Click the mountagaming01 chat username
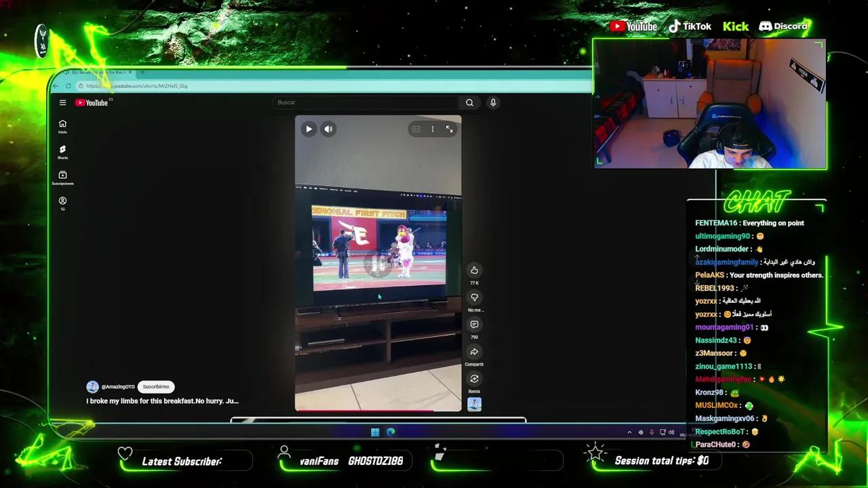The image size is (868, 488). (x=724, y=327)
